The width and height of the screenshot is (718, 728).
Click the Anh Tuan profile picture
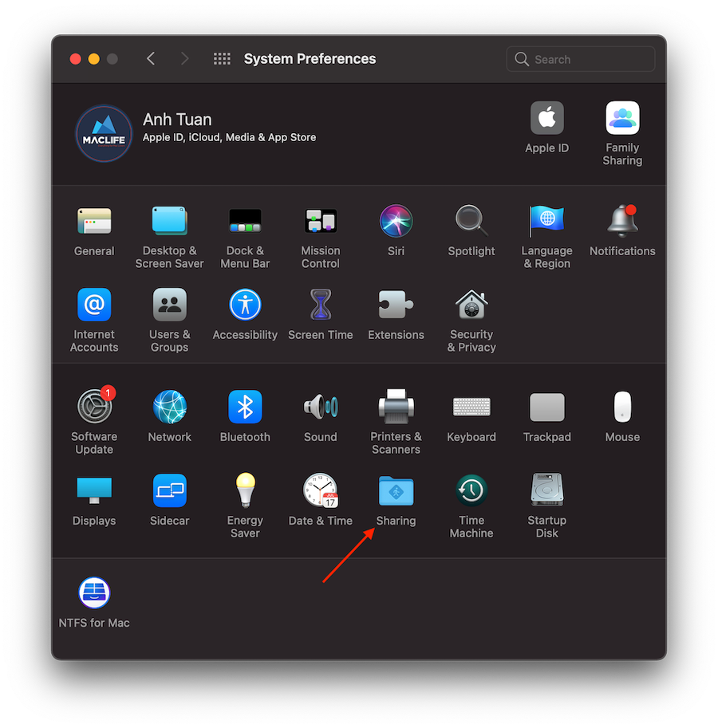(x=104, y=134)
